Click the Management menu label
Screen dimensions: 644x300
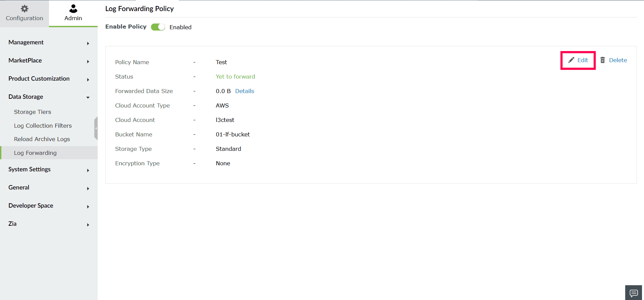pyautogui.click(x=26, y=42)
